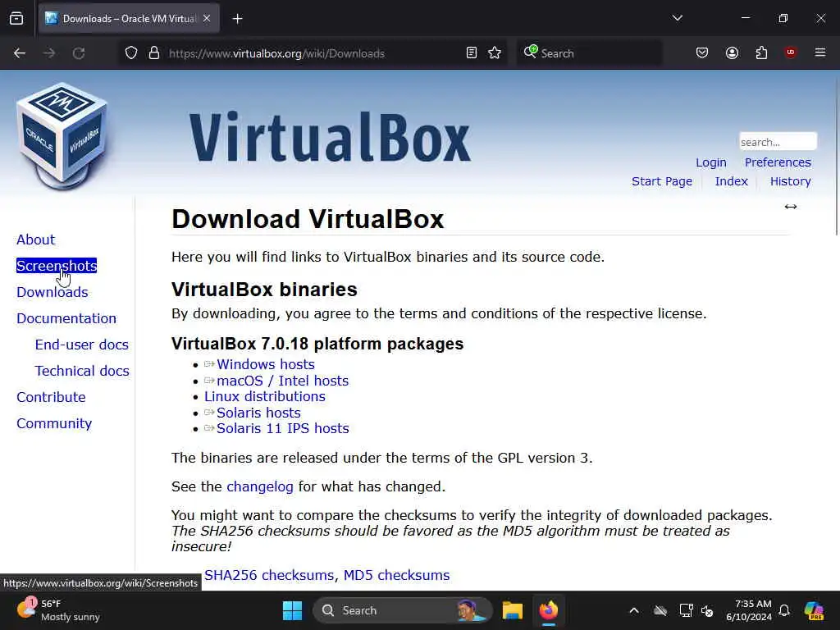Viewport: 840px width, 630px height.
Task: Click the search engine magnifier icon
Action: (x=531, y=52)
